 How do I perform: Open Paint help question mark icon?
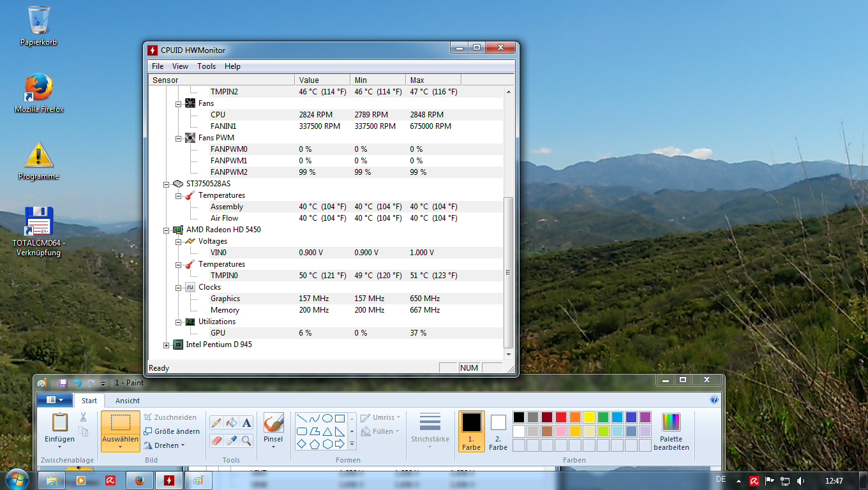714,400
